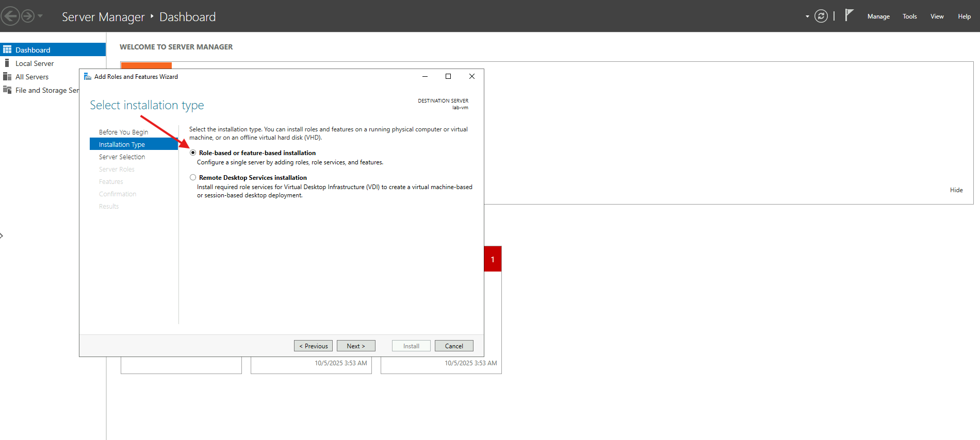Maximize the Add Roles and Features Wizard
The height and width of the screenshot is (440, 980).
(x=448, y=76)
